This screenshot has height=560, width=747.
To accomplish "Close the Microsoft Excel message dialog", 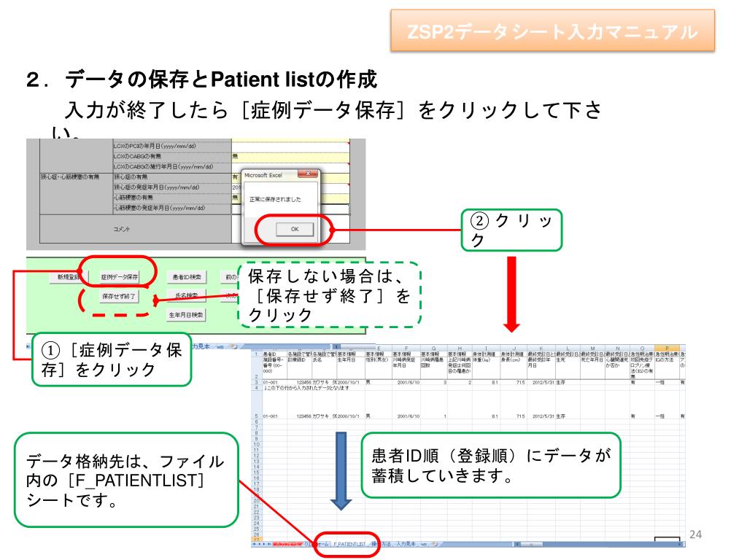I will click(308, 174).
